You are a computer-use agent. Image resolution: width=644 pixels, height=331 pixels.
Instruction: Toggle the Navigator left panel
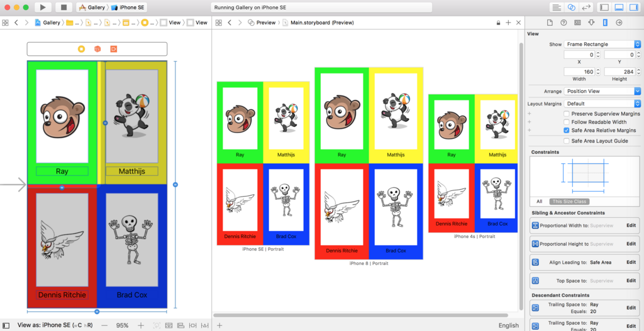[x=604, y=8]
